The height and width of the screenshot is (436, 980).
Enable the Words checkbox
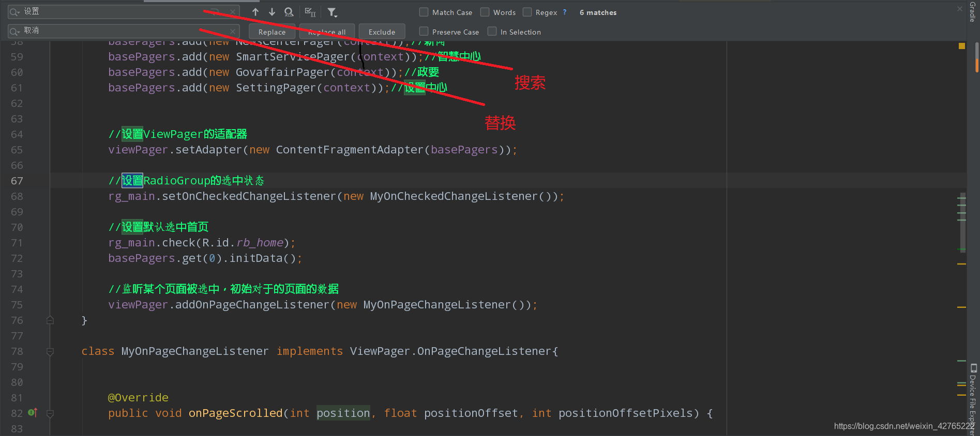485,12
